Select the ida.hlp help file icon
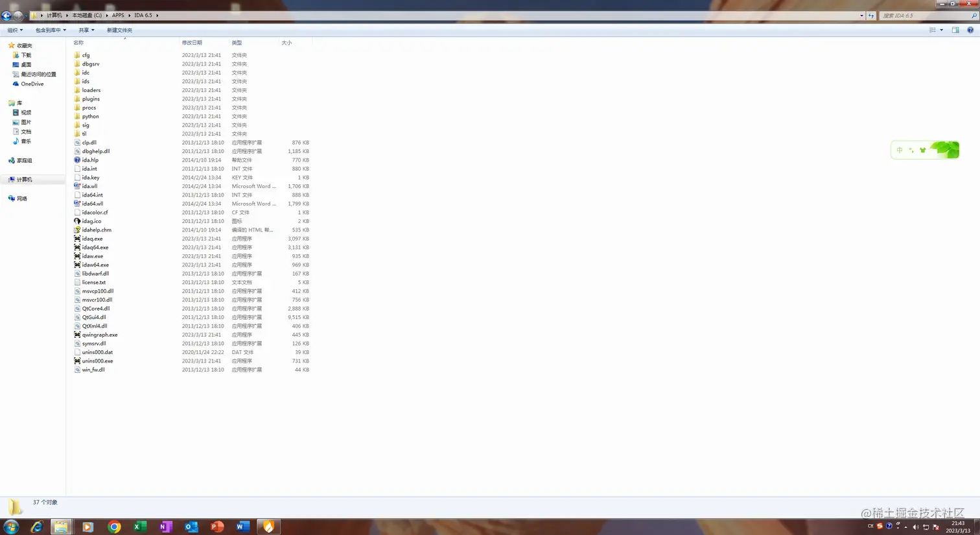Viewport: 980px width, 535px height. click(77, 160)
